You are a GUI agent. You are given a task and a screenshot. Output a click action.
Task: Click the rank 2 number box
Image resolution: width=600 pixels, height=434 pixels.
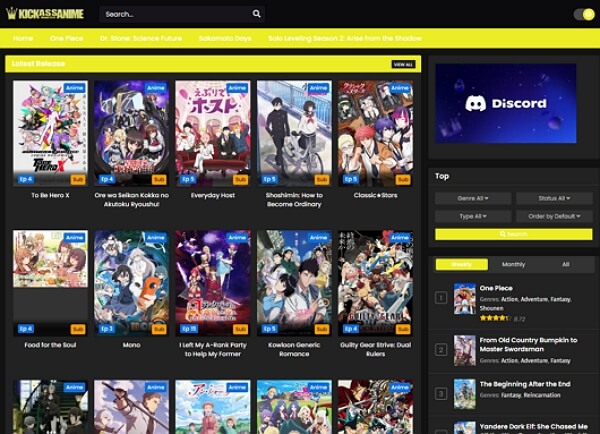point(441,350)
